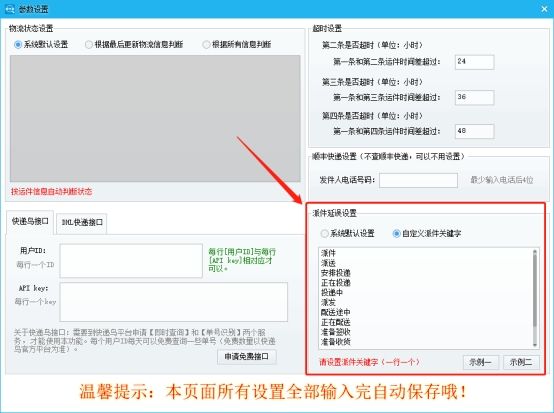
Task: Select 系统默认设置 radio in 物流状态设置
Action: 41,45
